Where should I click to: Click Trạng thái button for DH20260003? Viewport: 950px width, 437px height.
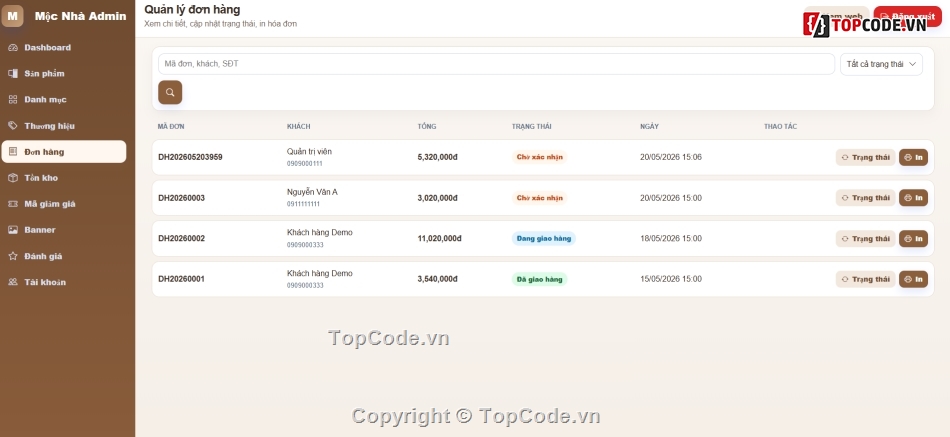[865, 198]
